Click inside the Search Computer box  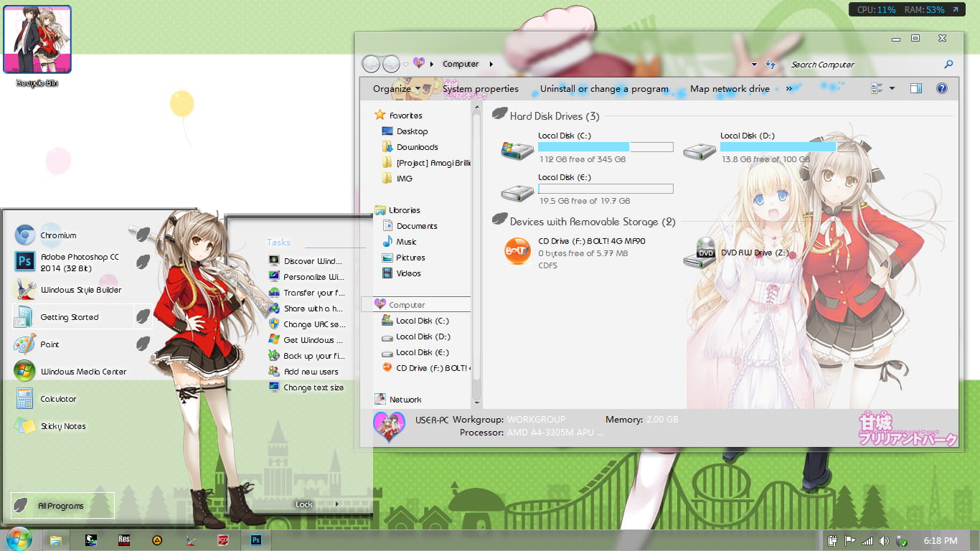click(x=847, y=64)
